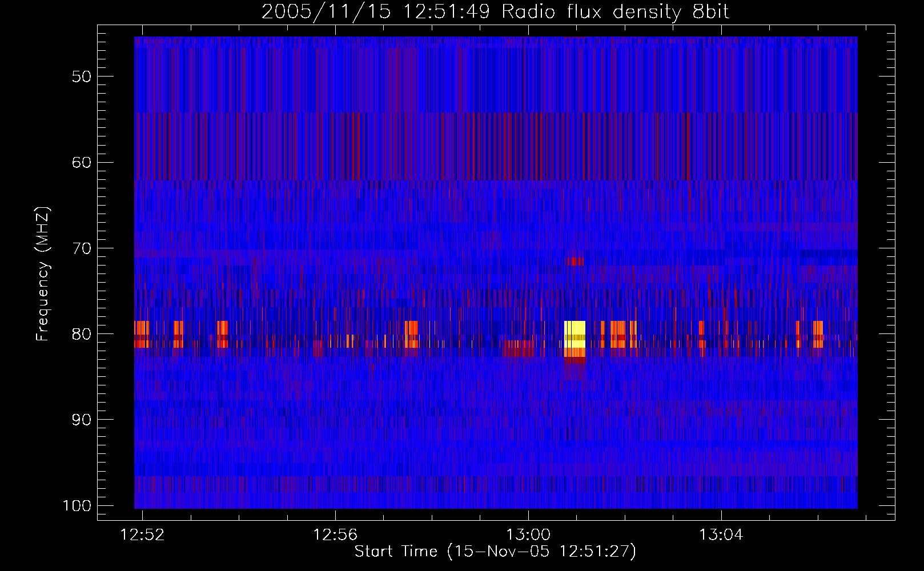Click the "Start Time (15-Nov-05 12:51:27)" axis label
This screenshot has width=924, height=571.
495,552
